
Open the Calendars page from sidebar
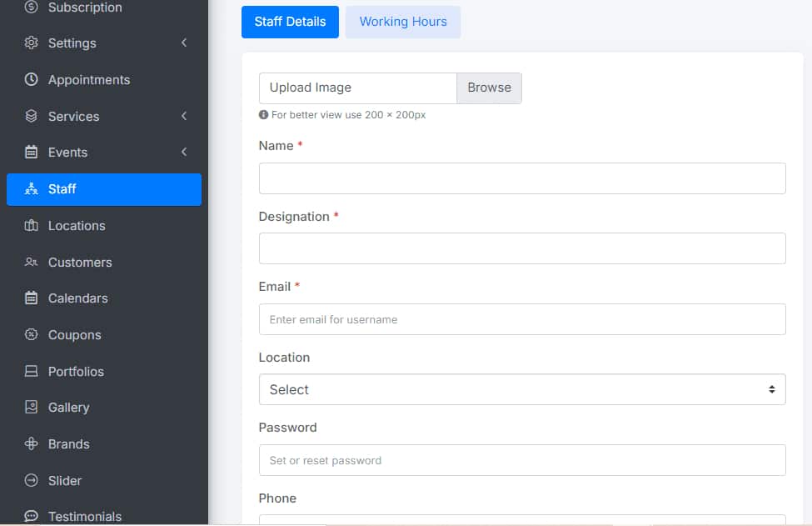(x=77, y=298)
